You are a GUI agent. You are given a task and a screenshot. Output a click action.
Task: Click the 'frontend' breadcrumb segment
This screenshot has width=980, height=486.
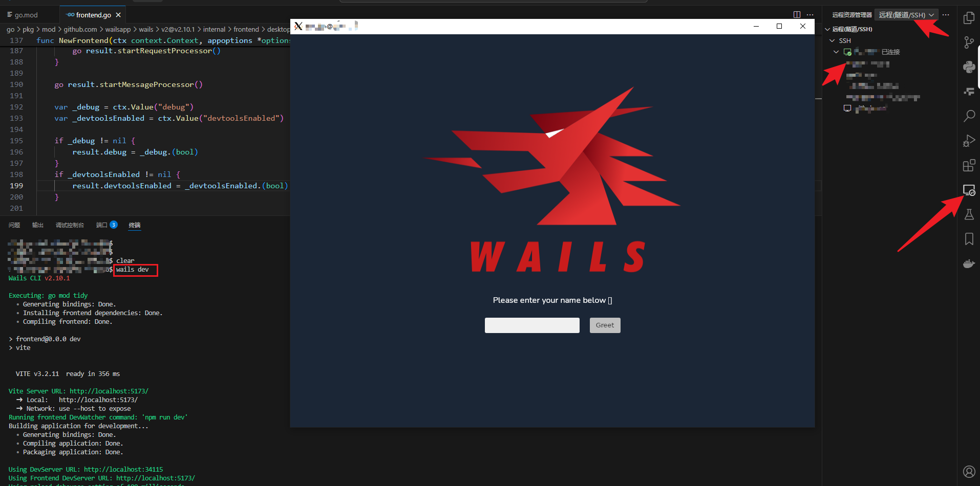pyautogui.click(x=246, y=29)
